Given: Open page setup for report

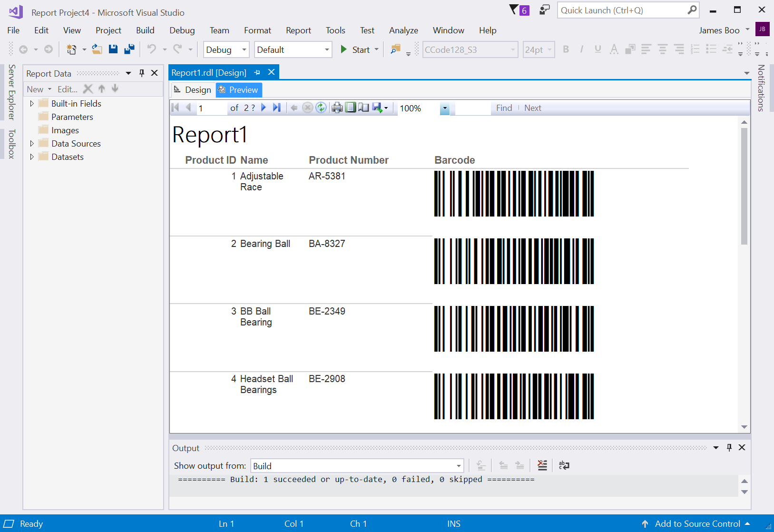Looking at the screenshot, I should coord(363,108).
